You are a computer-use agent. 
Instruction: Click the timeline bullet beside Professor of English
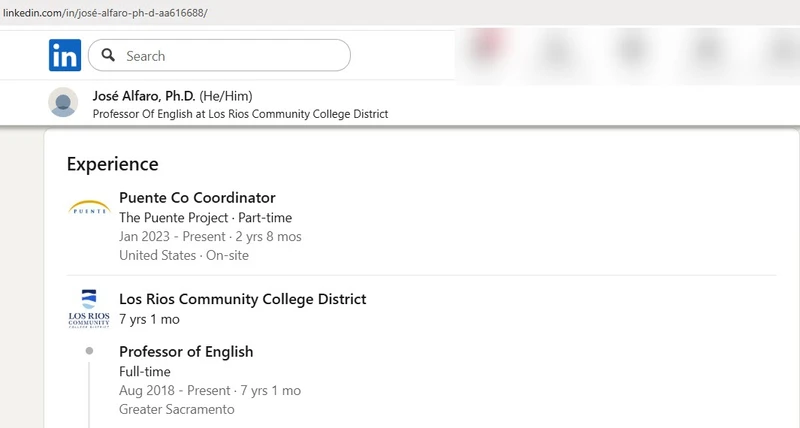click(x=89, y=351)
